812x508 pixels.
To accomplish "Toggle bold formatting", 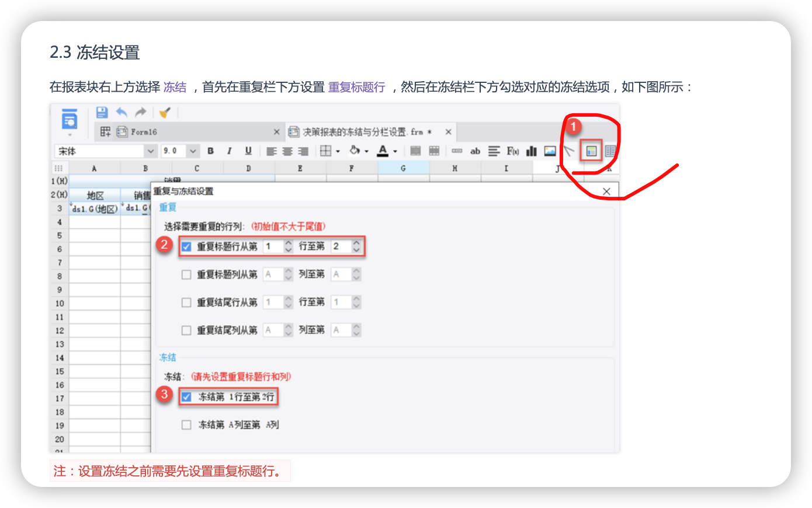I will coord(210,151).
